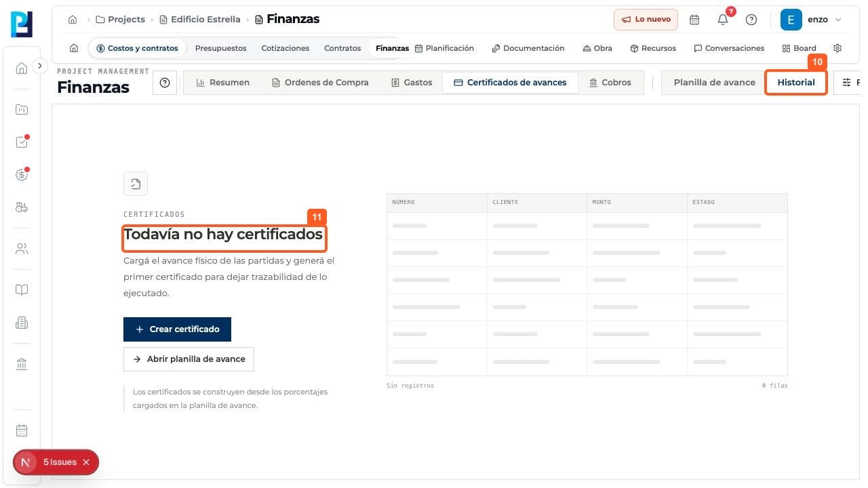
Task: Click Abrir planilla de avance
Action: [189, 359]
